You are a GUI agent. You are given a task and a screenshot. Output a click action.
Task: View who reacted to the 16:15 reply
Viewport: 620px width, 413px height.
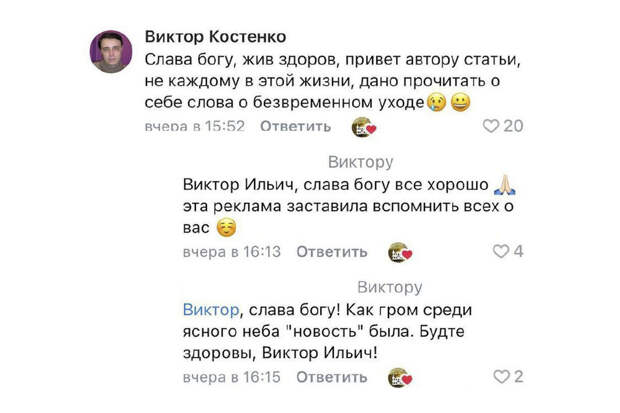(x=400, y=377)
